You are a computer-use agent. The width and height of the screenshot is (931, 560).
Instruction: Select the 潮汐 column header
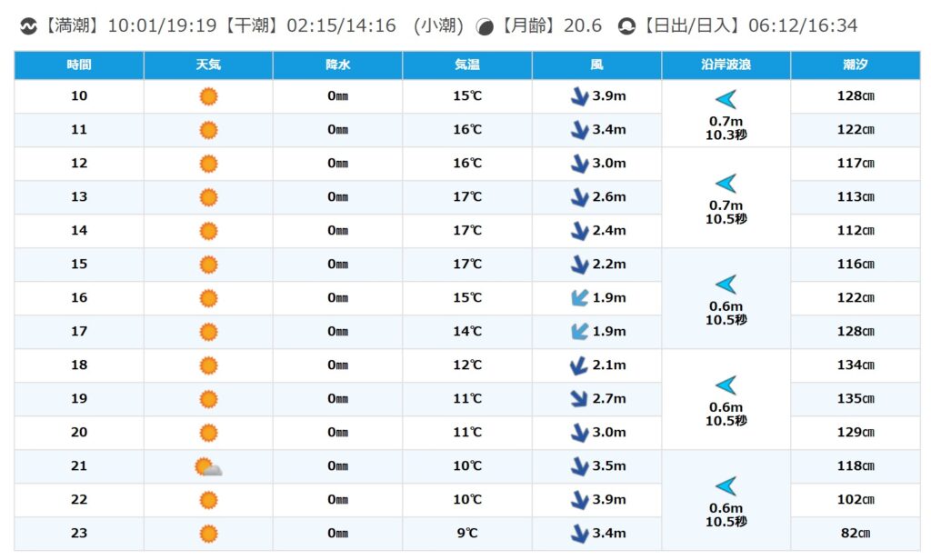tap(855, 65)
